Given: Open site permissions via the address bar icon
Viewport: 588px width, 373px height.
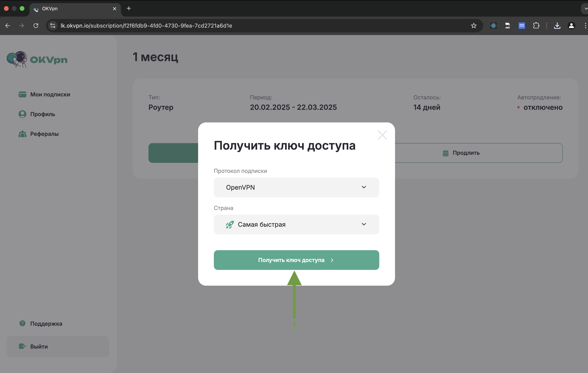Looking at the screenshot, I should [53, 25].
